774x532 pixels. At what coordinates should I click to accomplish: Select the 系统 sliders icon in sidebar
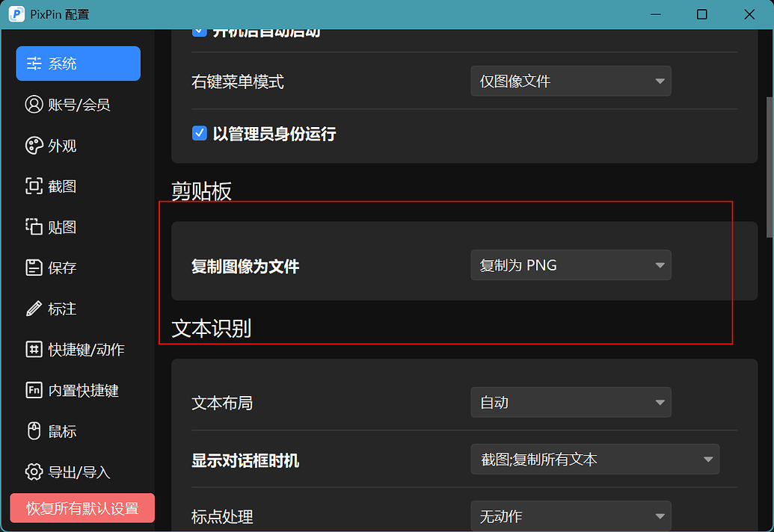coord(34,64)
